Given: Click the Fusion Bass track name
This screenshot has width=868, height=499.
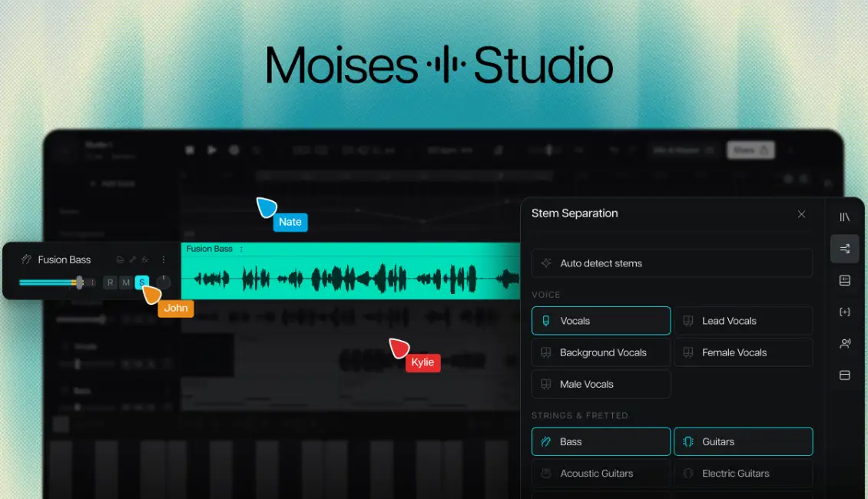Looking at the screenshot, I should [x=65, y=259].
